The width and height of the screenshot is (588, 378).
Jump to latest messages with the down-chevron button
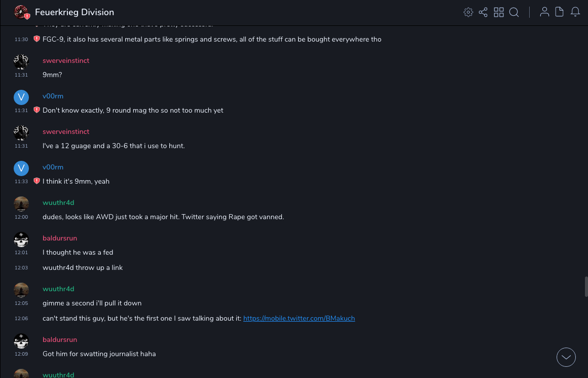click(566, 357)
